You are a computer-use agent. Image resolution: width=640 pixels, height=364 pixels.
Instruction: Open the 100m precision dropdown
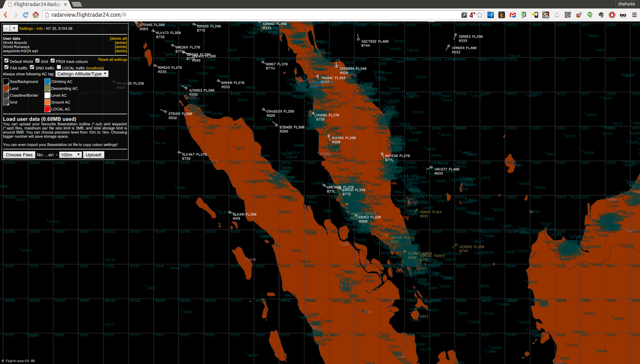tap(70, 155)
